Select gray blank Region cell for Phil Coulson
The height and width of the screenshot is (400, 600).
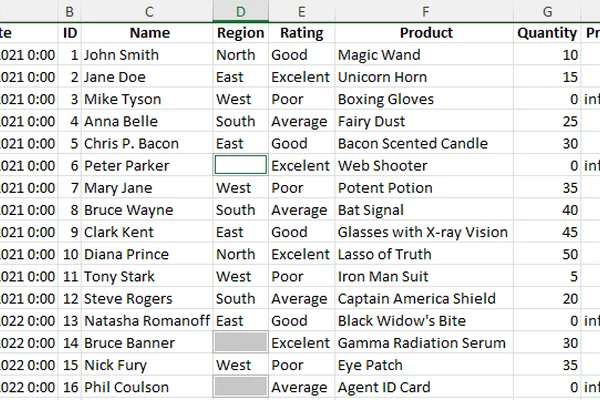click(241, 387)
